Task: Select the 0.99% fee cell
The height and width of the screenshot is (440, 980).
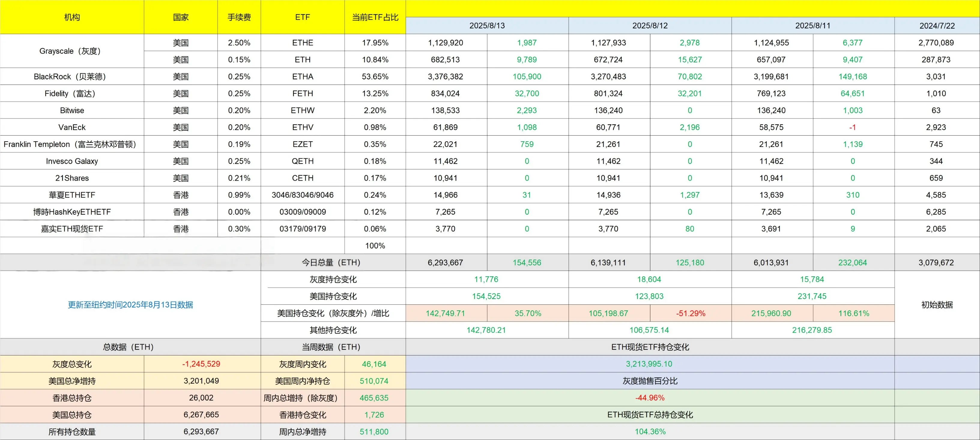Action: [239, 195]
